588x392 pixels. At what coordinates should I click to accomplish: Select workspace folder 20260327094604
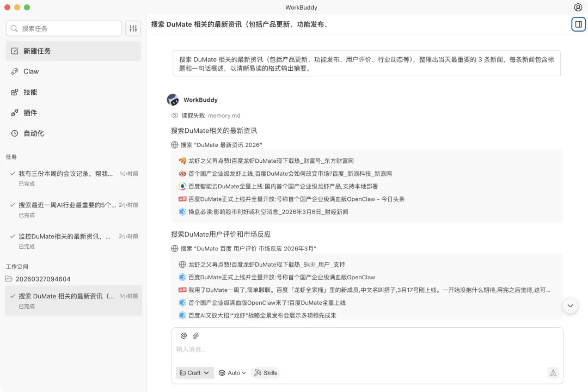pos(43,279)
